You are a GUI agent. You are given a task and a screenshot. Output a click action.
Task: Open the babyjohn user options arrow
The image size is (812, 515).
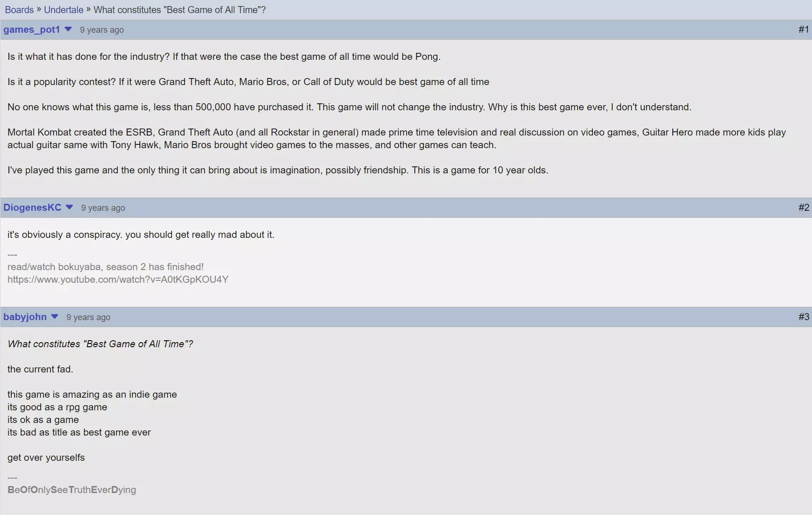click(55, 317)
